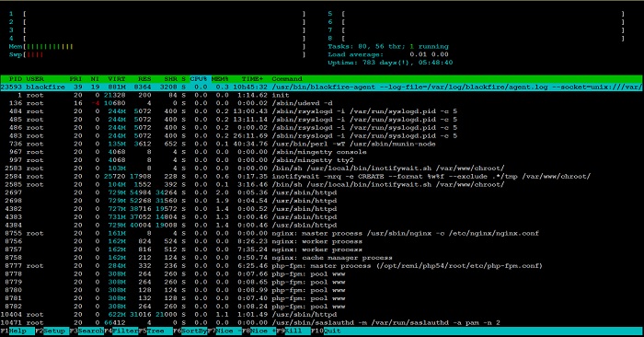This screenshot has width=644, height=337.
Task: Select the saslauthd process row
Action: pyautogui.click(x=322, y=322)
